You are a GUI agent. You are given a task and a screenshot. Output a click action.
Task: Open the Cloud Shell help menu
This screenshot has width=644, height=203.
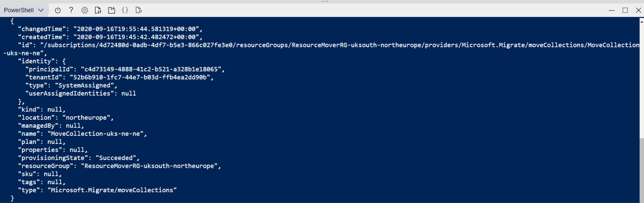coord(71,10)
